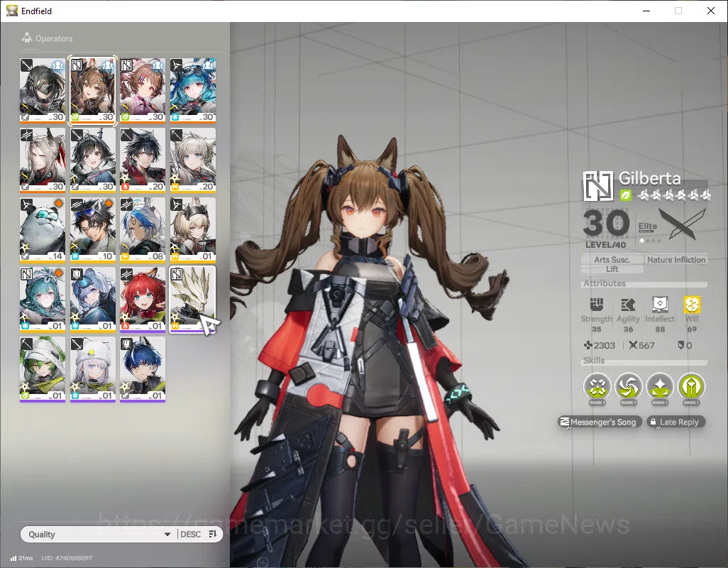Select the panda with sunglasses, level 14
This screenshot has width=728, height=568.
point(43,229)
